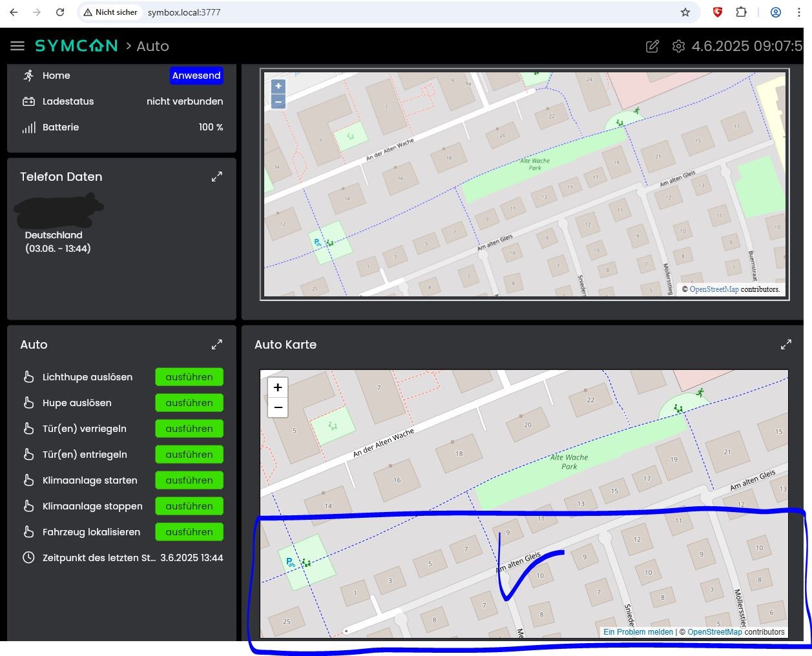Expand the Auto Karte panel
Image resolution: width=812 pixels, height=656 pixels.
point(786,345)
